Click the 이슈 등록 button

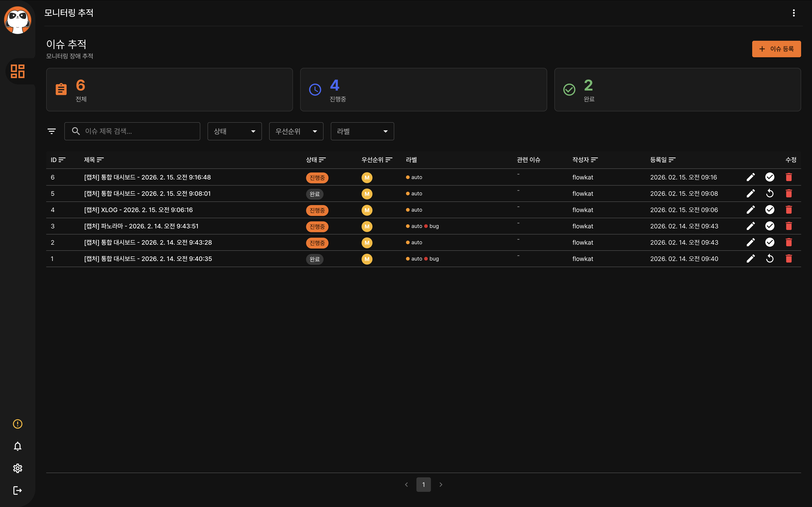coord(776,49)
